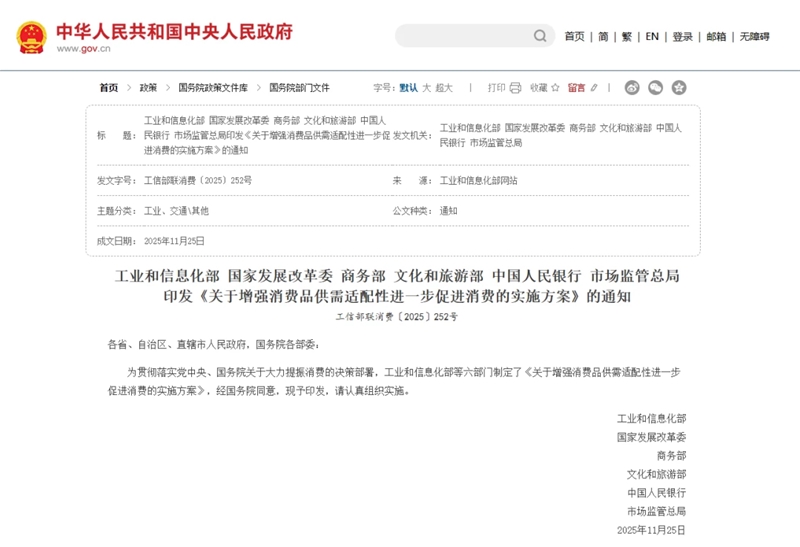800x547 pixels.
Task: Enable 无障碍 accessibility mode
Action: pyautogui.click(x=755, y=37)
